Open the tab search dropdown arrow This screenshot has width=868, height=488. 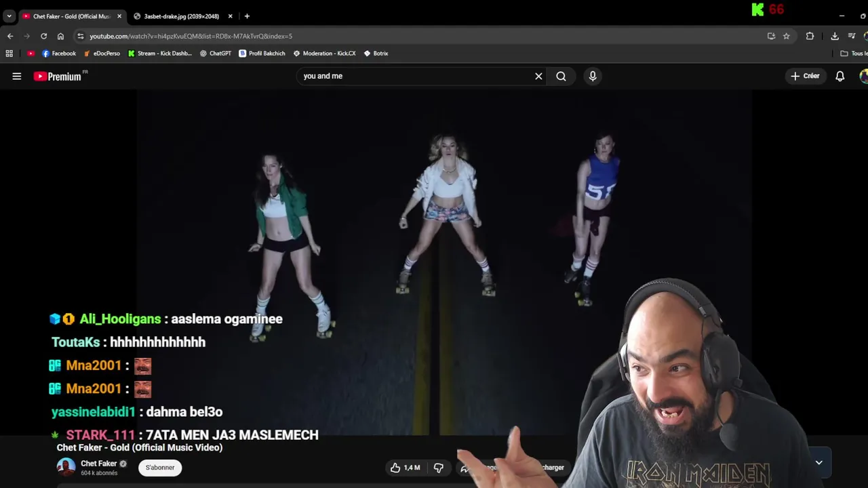(x=9, y=16)
